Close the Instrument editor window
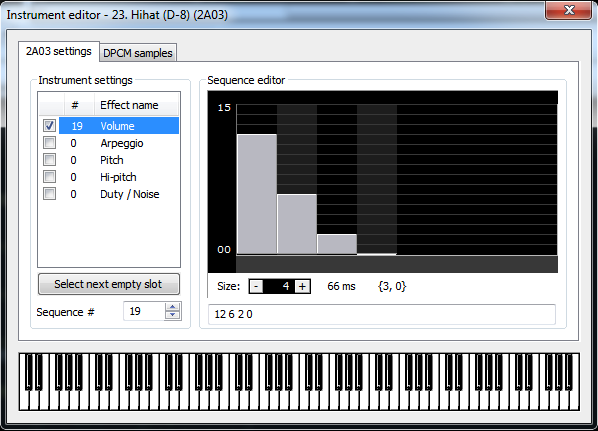Screen dimensions: 598x431 tap(568, 10)
